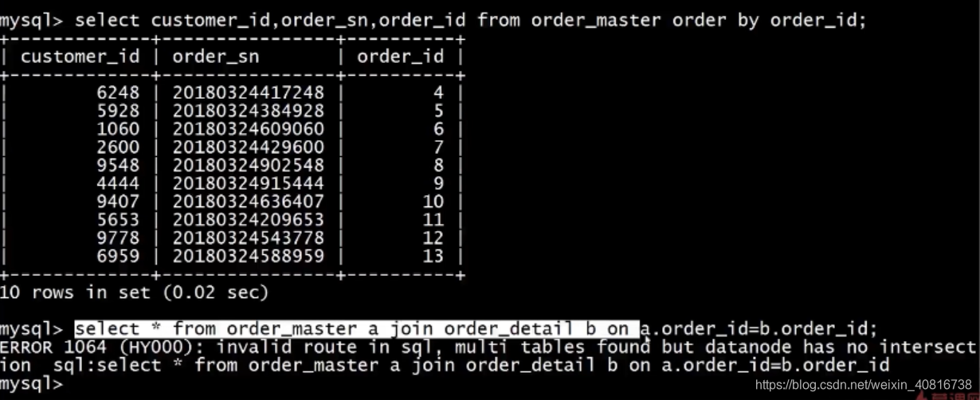Click the last empty mysql prompt
Viewport: 980px width, 400px height.
pos(31,383)
